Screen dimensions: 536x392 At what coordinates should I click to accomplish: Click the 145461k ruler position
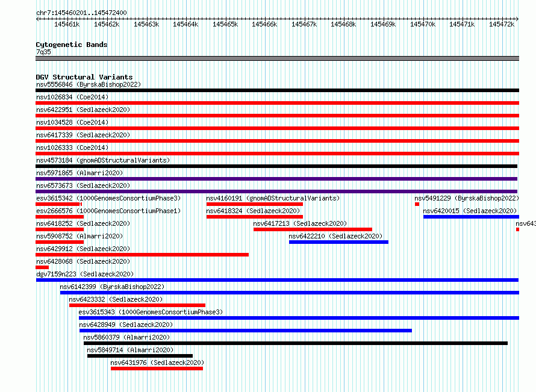tap(67, 24)
